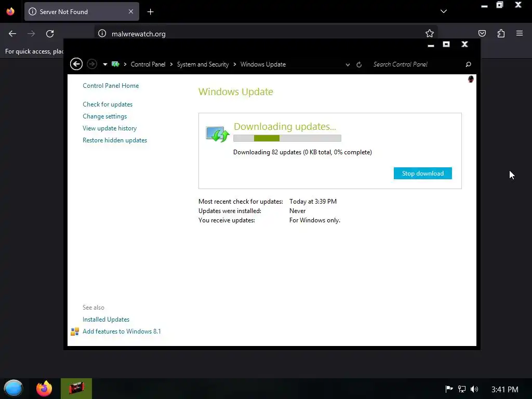
Task: Open Firefox extensions menu
Action: (x=501, y=33)
